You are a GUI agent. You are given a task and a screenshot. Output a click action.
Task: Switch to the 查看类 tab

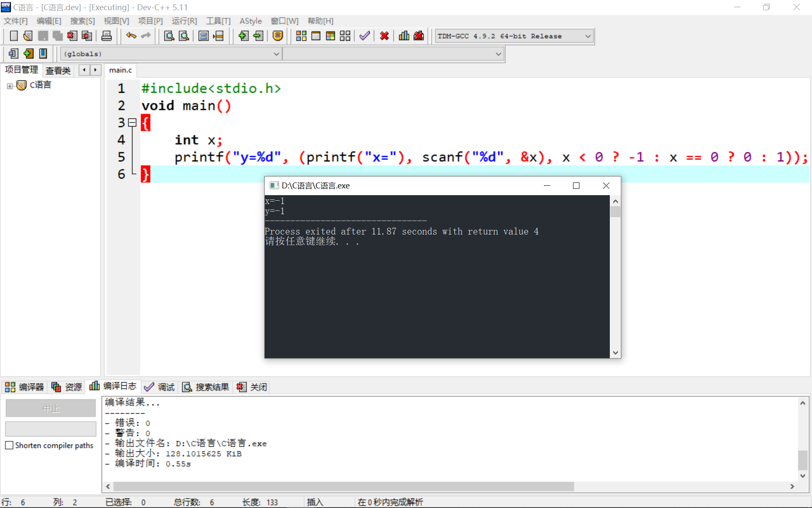(x=58, y=70)
